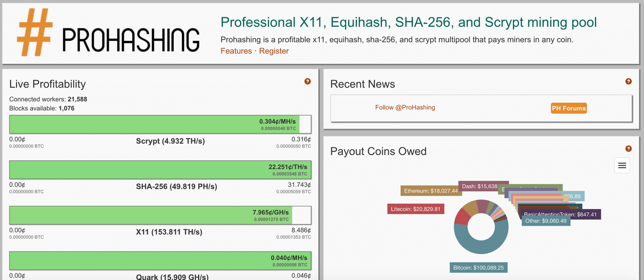Click the X11 profitability bar
Screen dimensions: 644x280
[x=160, y=215]
